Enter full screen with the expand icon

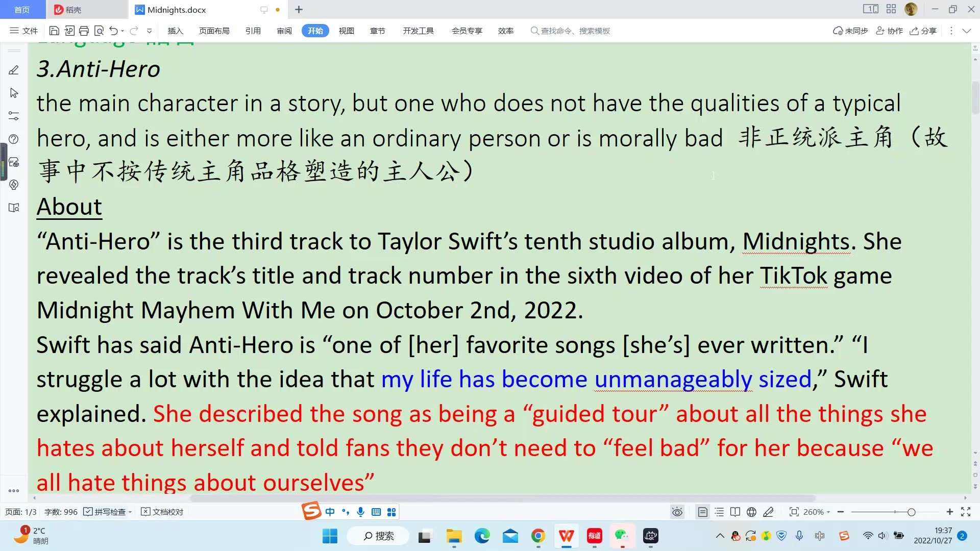click(966, 512)
